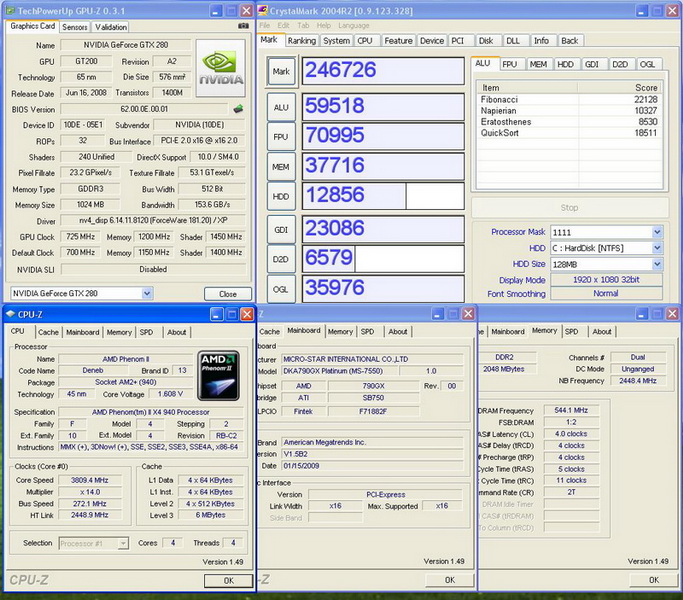Click the Score column header
This screenshot has width=683, height=600.
[646, 88]
